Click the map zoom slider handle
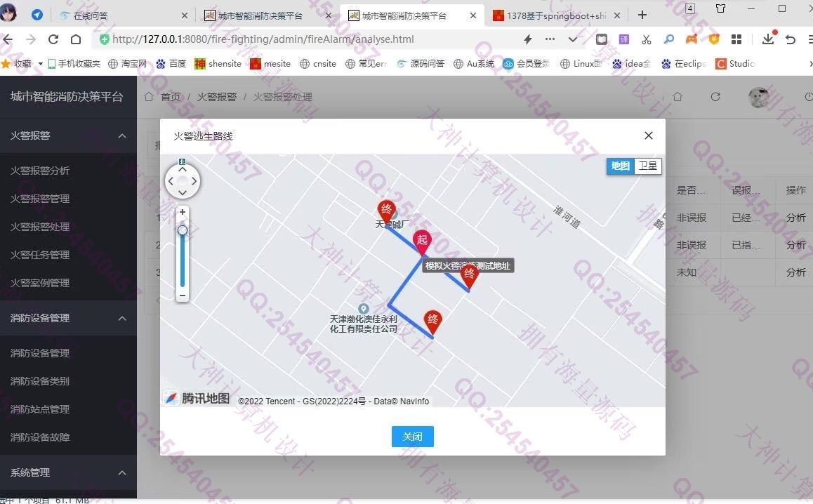Screen dimensions: 813x504 coord(183,230)
